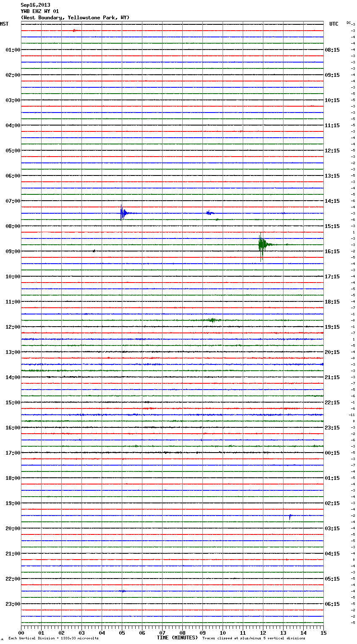
Task: Click 'Traces clipped at plus/minus 5 vertical divisions' note
Action: point(254,639)
